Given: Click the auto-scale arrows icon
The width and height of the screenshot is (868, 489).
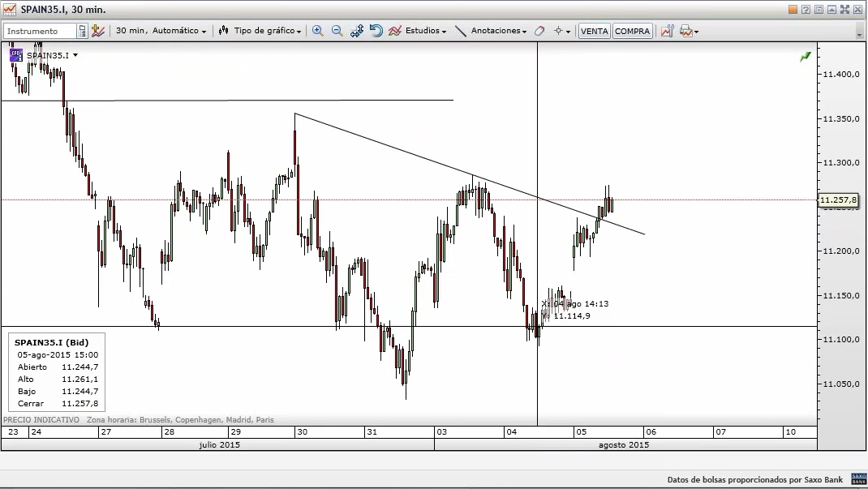Looking at the screenshot, I should (x=356, y=31).
